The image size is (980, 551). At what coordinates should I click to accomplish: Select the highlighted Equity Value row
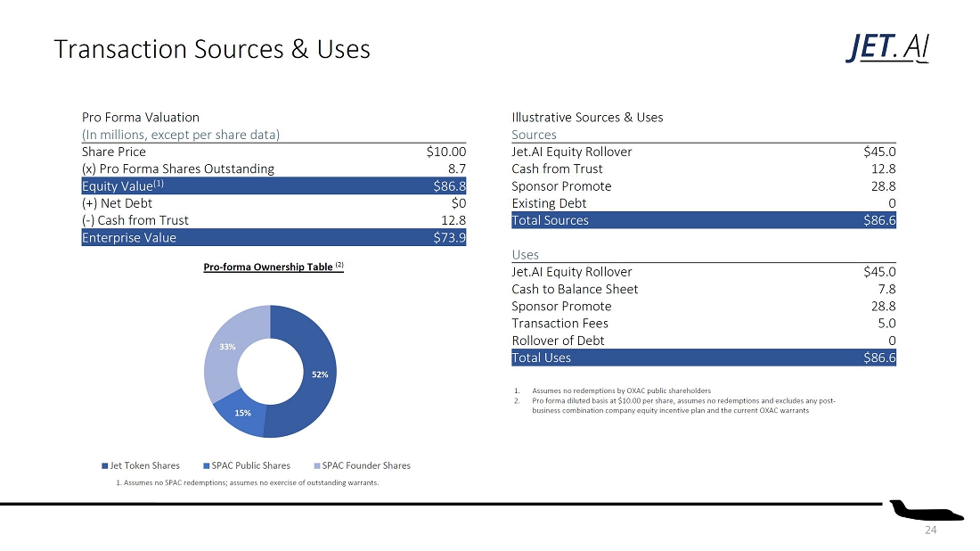click(274, 186)
